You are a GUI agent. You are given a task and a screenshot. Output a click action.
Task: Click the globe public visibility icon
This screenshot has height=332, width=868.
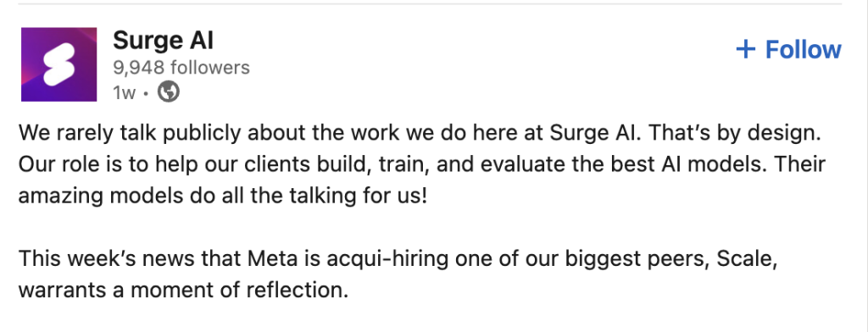[169, 91]
